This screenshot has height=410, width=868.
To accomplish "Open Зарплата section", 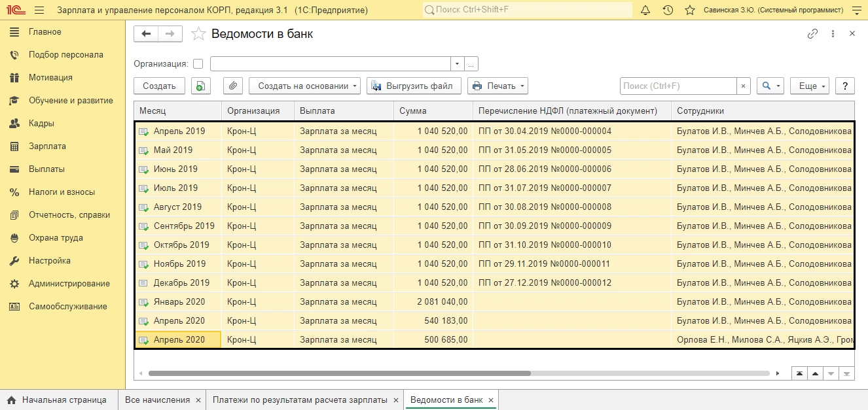I will point(62,146).
